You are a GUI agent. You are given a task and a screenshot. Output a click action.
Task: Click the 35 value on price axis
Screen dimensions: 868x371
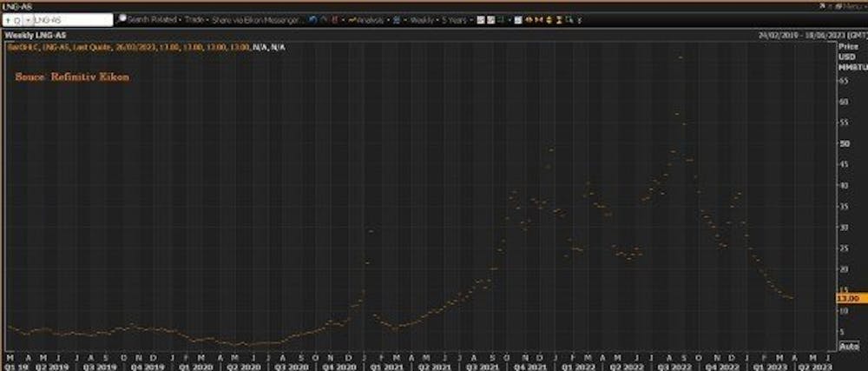[845, 206]
